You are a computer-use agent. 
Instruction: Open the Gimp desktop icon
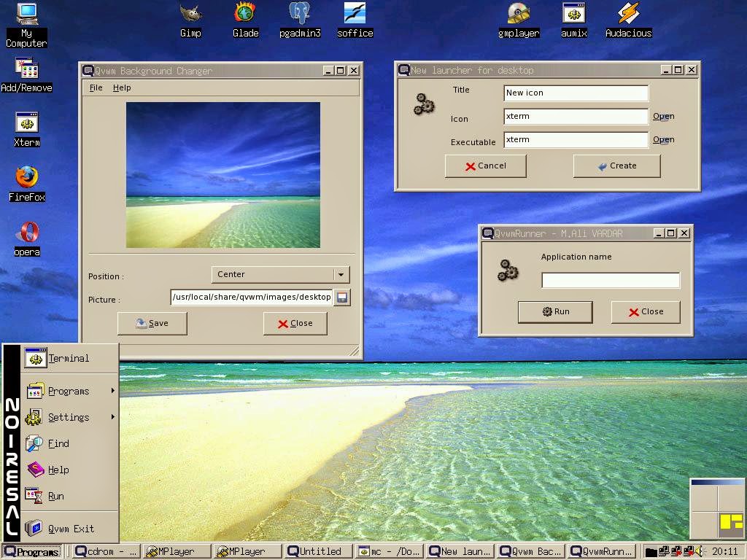click(x=190, y=14)
